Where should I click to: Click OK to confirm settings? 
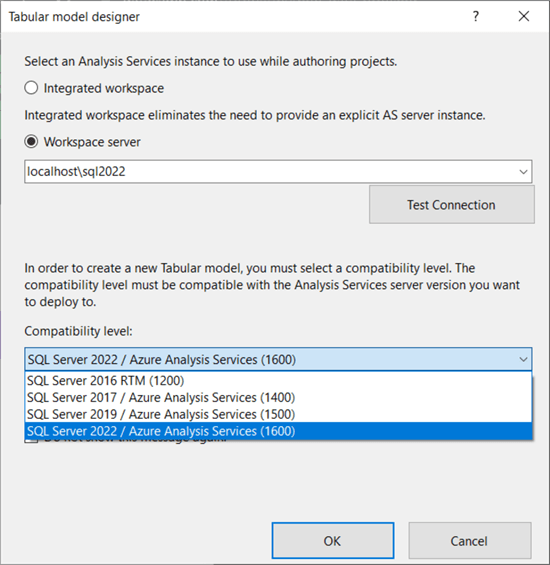pyautogui.click(x=333, y=540)
